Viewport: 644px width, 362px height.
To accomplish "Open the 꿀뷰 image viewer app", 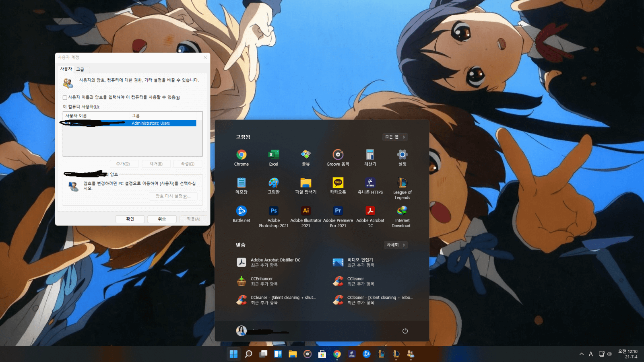I will [306, 157].
